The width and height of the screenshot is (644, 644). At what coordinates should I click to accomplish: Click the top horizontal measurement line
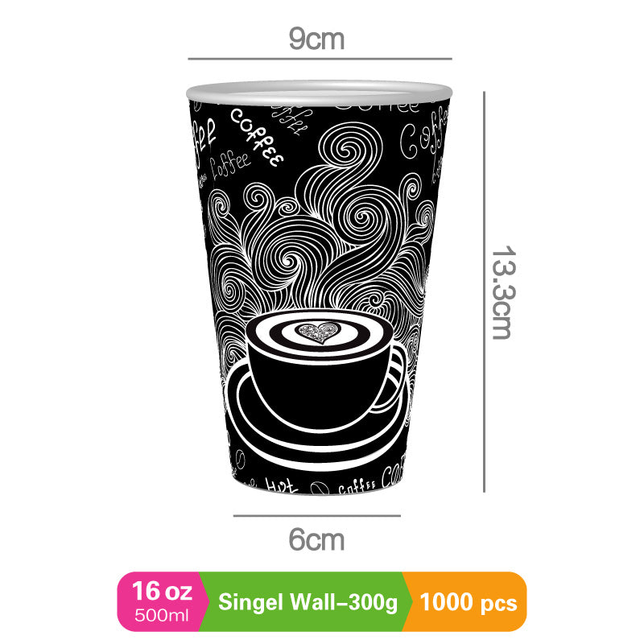click(x=320, y=59)
